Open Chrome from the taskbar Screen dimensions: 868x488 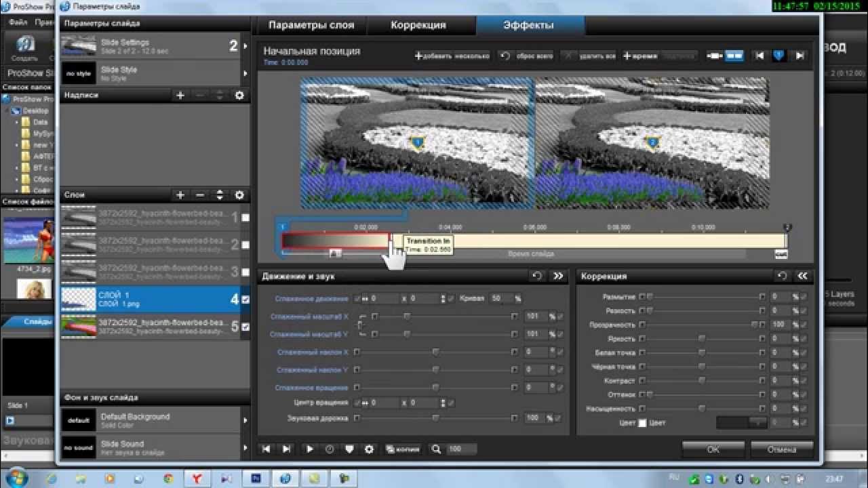tap(169, 479)
